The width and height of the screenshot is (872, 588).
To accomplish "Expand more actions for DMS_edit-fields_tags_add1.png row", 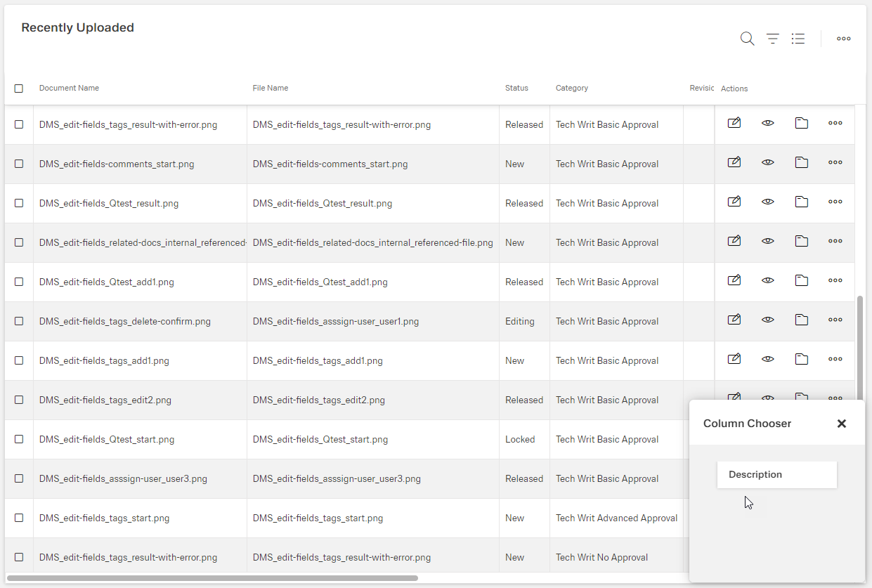I will coord(835,359).
